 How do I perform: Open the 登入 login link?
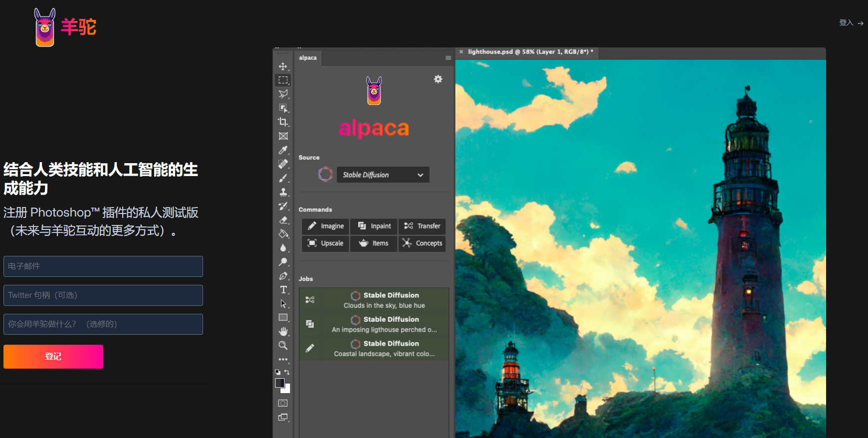pos(851,23)
